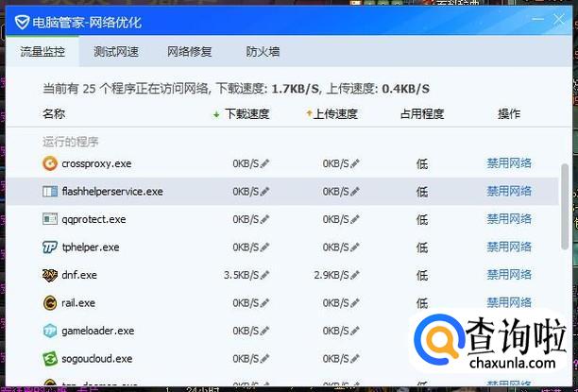Click the flashhelperservice.exe program icon

click(50, 192)
